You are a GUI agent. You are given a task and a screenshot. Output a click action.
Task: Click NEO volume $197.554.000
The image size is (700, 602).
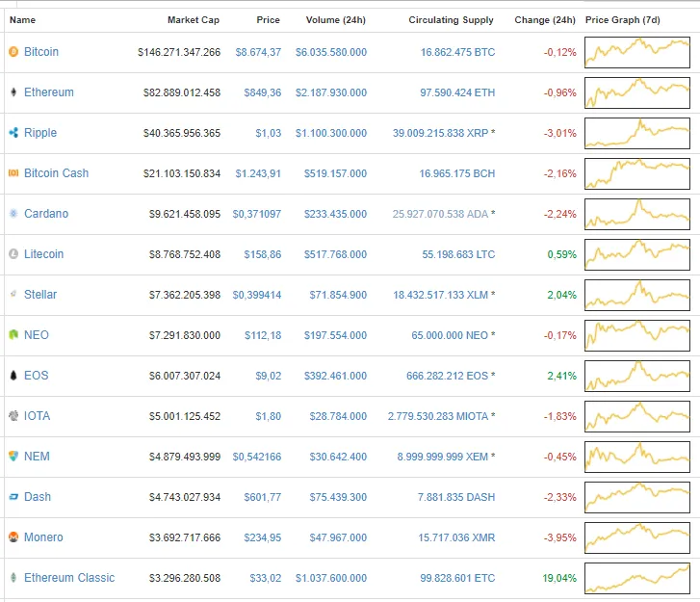click(335, 335)
